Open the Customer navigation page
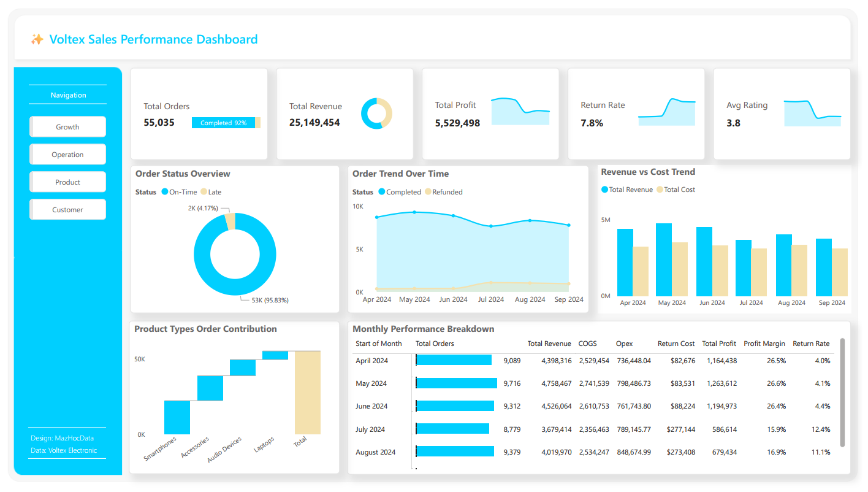 pos(67,210)
